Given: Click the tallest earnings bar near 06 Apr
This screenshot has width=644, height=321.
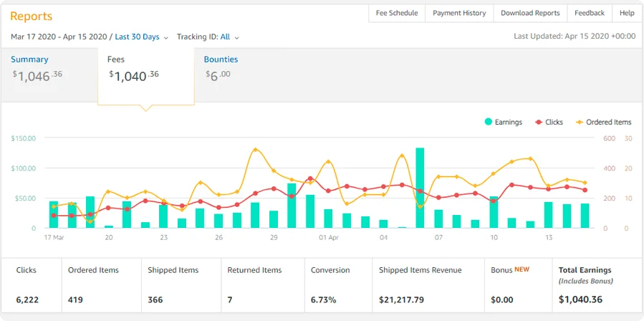Looking at the screenshot, I should 420,188.
